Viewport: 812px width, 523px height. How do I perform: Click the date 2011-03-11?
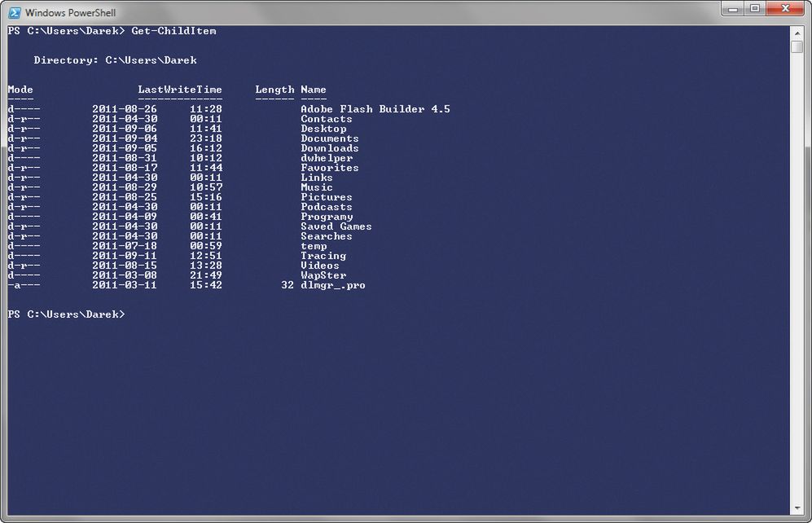pos(125,285)
